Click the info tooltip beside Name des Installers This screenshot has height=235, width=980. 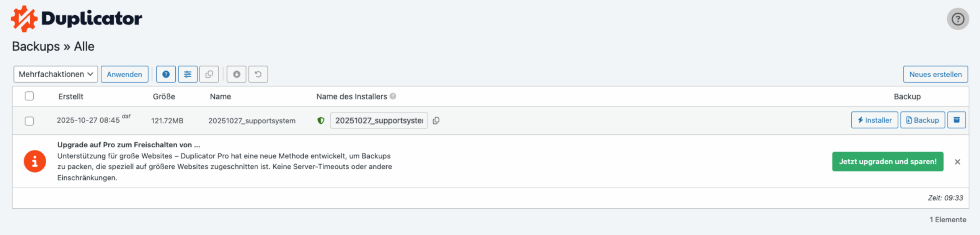point(392,96)
